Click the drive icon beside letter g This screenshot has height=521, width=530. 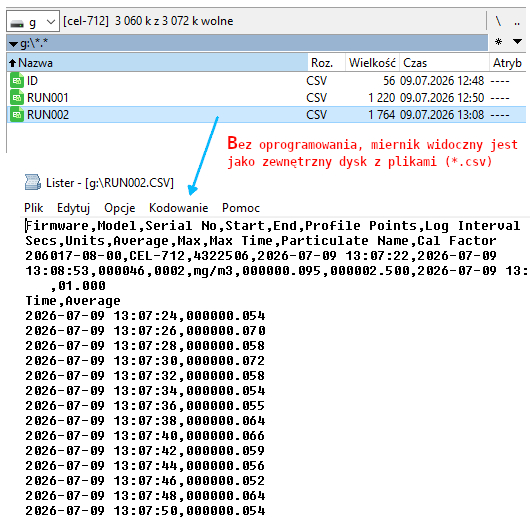(17, 24)
